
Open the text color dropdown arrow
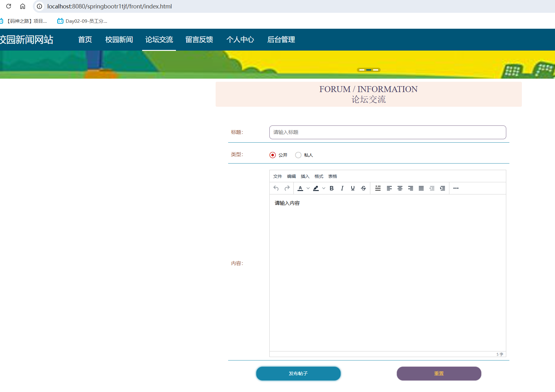pyautogui.click(x=308, y=188)
